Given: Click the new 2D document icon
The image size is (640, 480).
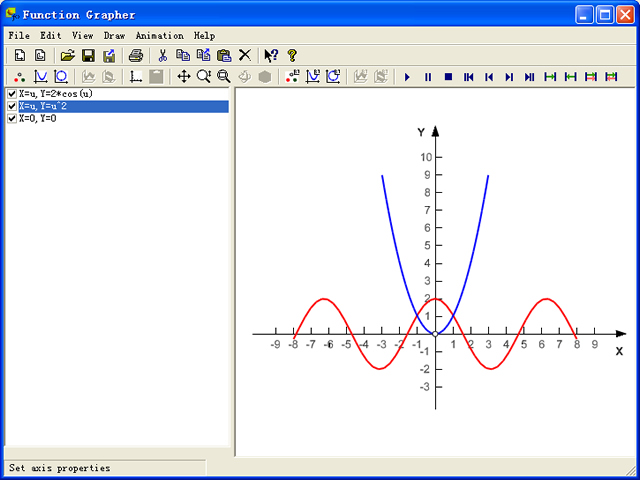Looking at the screenshot, I should point(20,55).
